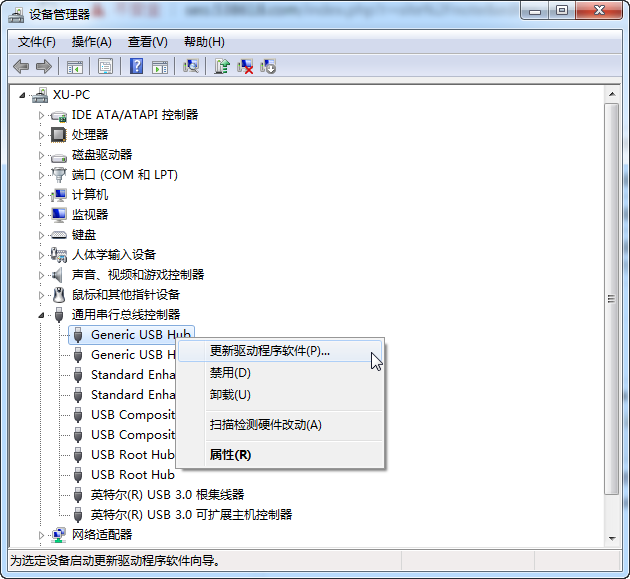Click the vertical scrollbar thumb
630x579 pixels.
tap(612, 299)
